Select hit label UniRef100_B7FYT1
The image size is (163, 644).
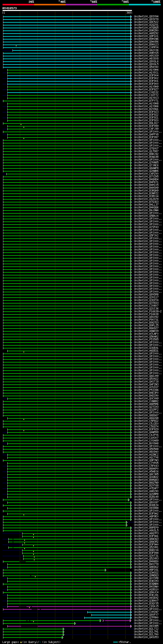(x=146, y=101)
